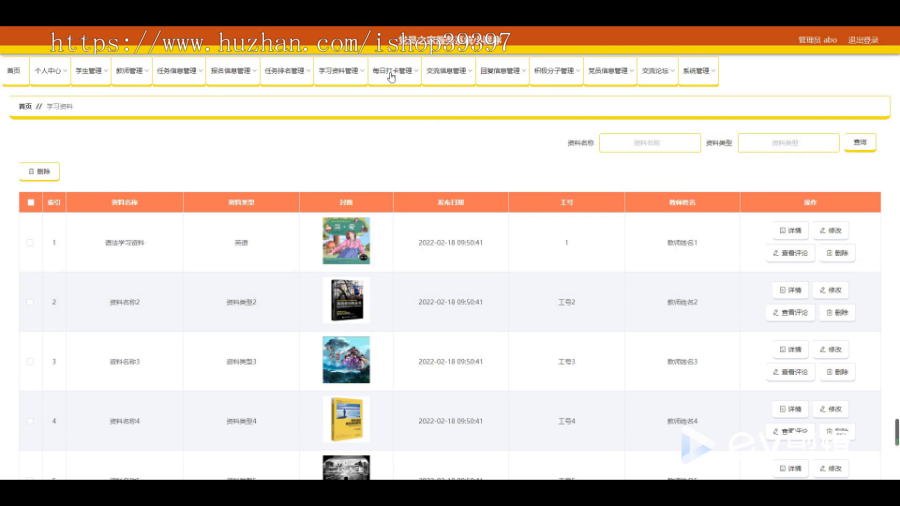Click the 查询 search button
Image resolution: width=900 pixels, height=506 pixels.
pyautogui.click(x=860, y=142)
